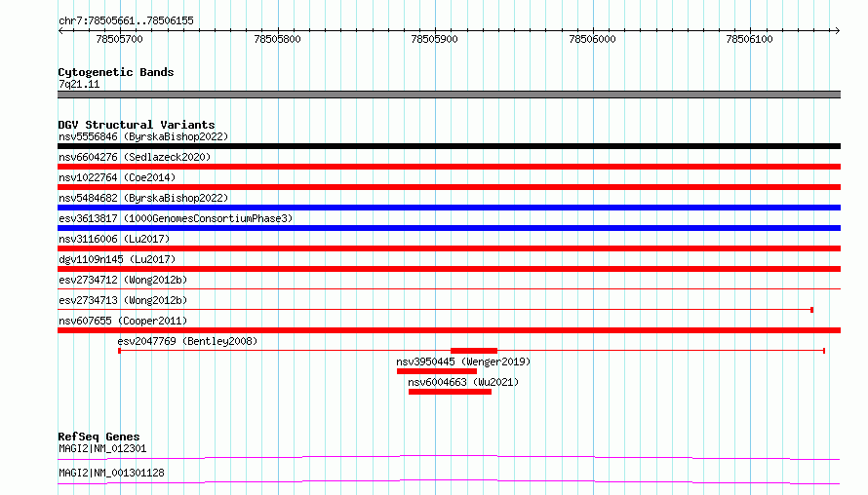The image size is (868, 495).
Task: Click the blue nsv5484682 variant bar
Action: pos(449,208)
